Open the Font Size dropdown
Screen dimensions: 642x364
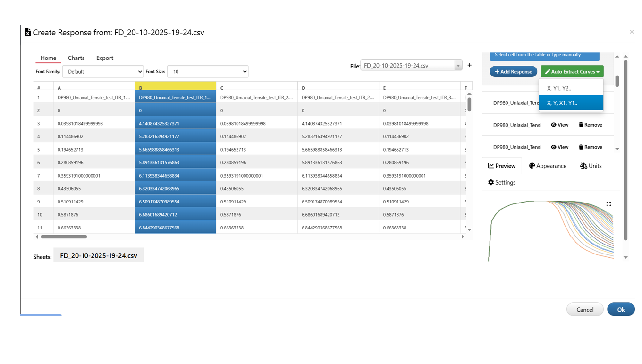click(x=208, y=72)
